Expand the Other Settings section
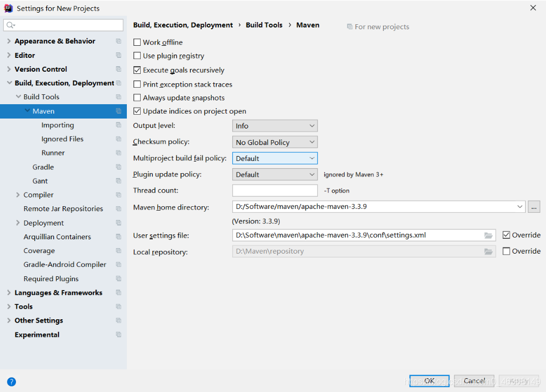 pos(9,320)
